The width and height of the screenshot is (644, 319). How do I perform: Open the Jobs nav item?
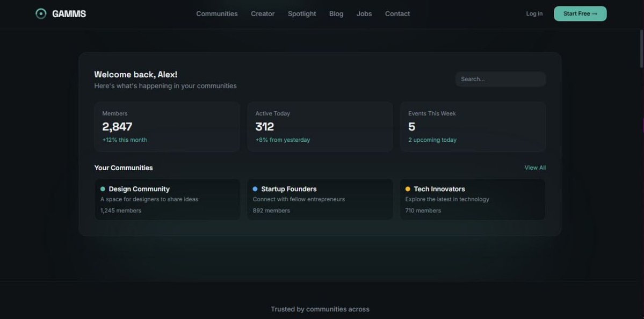364,13
